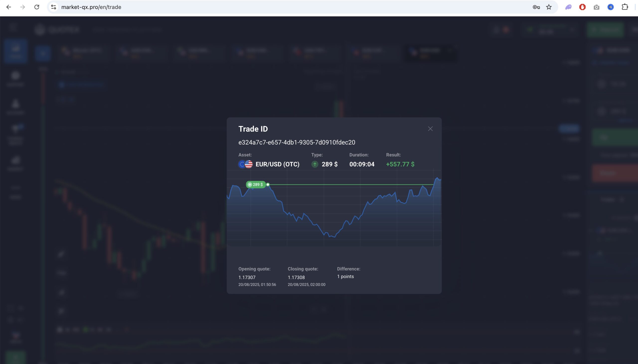The width and height of the screenshot is (638, 364).
Task: Open site information icon in address bar
Action: click(54, 7)
